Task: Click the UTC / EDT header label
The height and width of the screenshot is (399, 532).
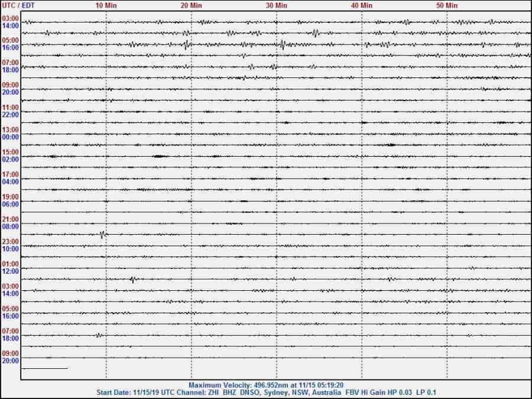Action: [x=18, y=5]
